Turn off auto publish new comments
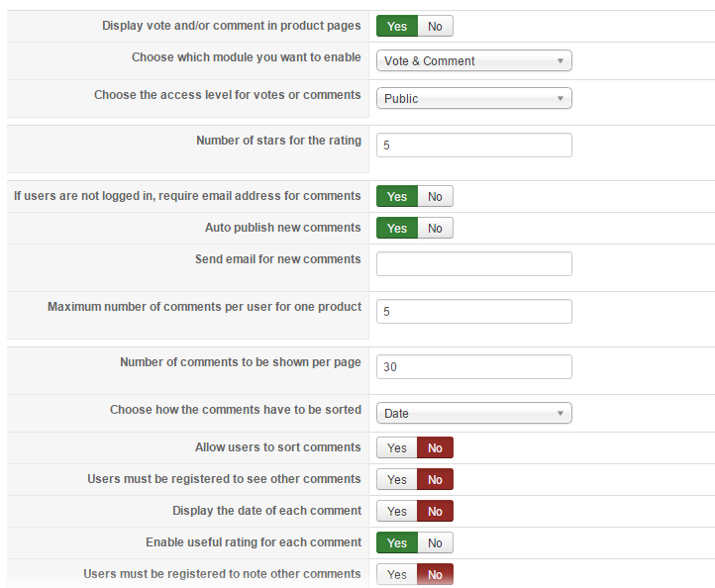This screenshot has width=715, height=588. [435, 229]
